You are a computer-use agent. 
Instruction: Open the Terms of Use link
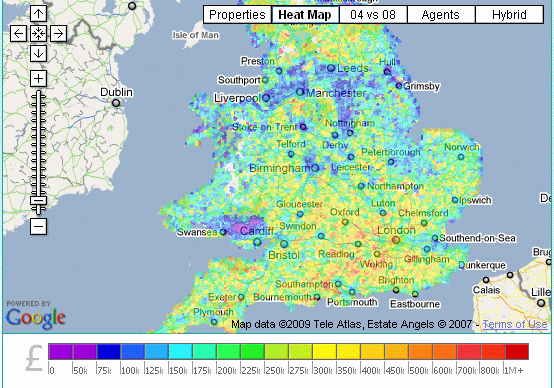515,324
